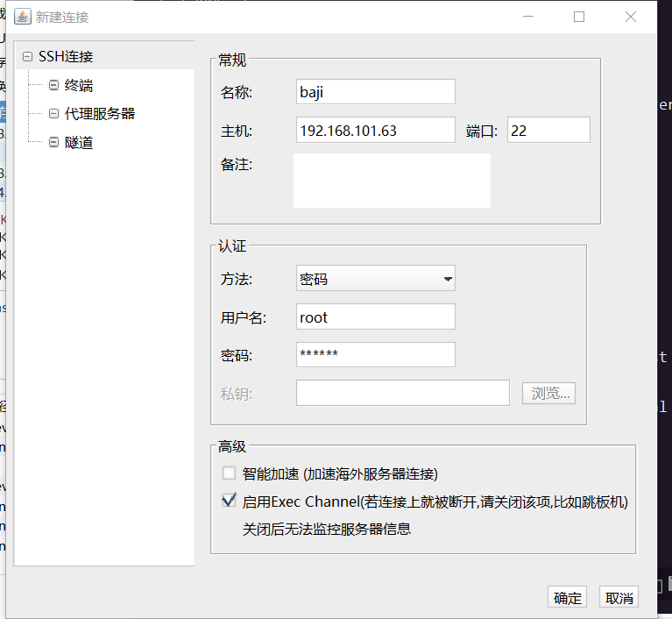The height and width of the screenshot is (619, 672).
Task: Select SSH连接 in the tree
Action: tap(66, 57)
